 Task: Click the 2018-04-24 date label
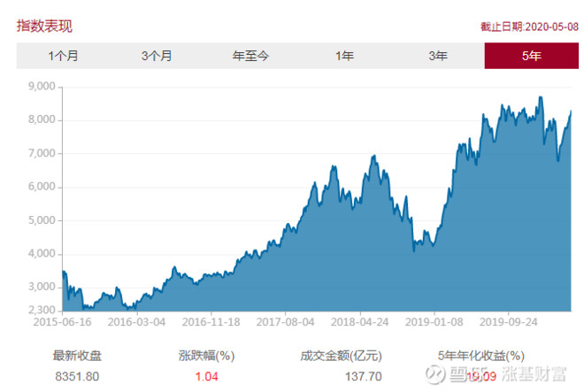point(360,322)
